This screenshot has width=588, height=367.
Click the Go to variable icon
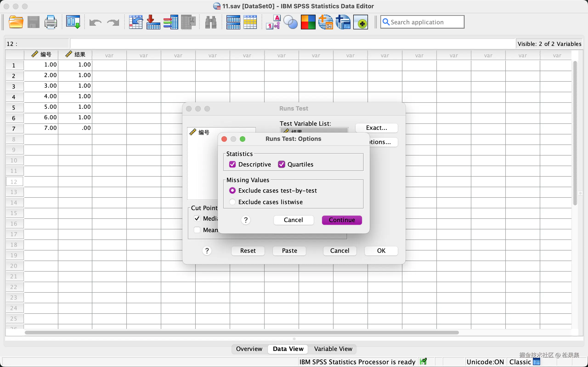pos(153,22)
